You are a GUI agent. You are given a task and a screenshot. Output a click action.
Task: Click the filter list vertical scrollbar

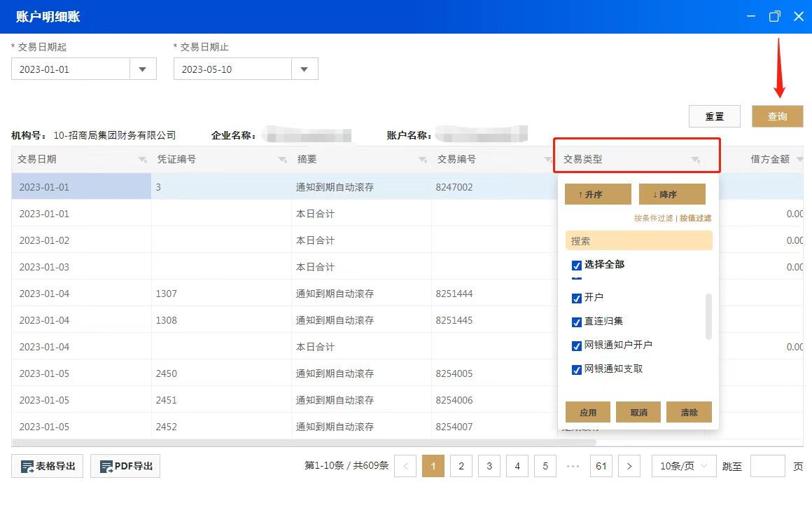[708, 316]
